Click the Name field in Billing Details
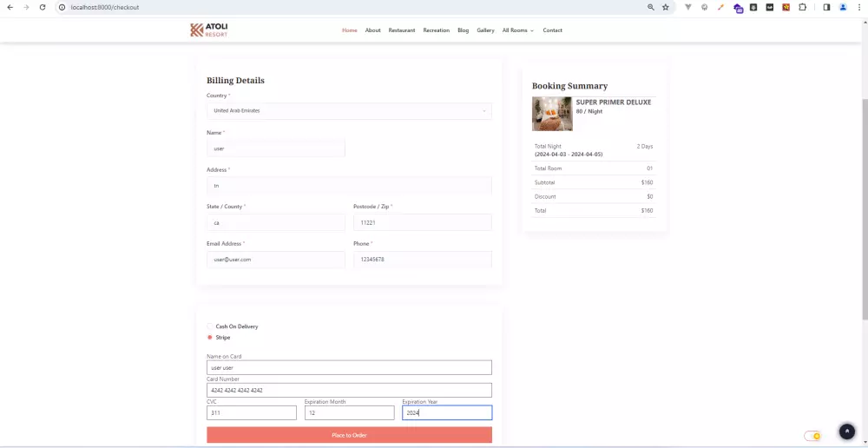Image resolution: width=868 pixels, height=448 pixels. 276,148
